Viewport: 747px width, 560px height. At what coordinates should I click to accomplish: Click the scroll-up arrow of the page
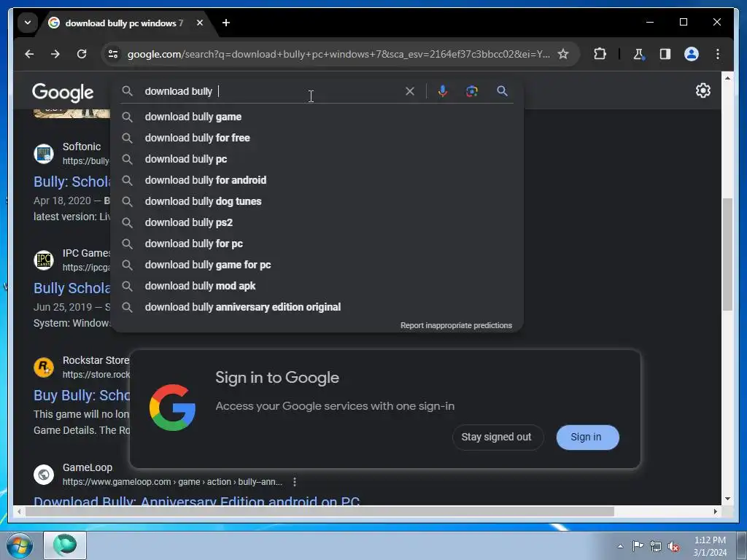point(727,77)
